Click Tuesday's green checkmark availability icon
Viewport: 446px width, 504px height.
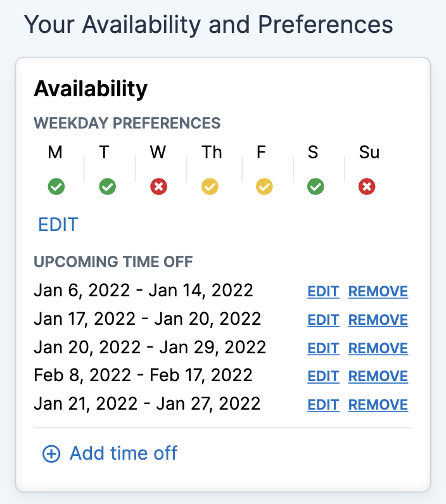pyautogui.click(x=108, y=186)
